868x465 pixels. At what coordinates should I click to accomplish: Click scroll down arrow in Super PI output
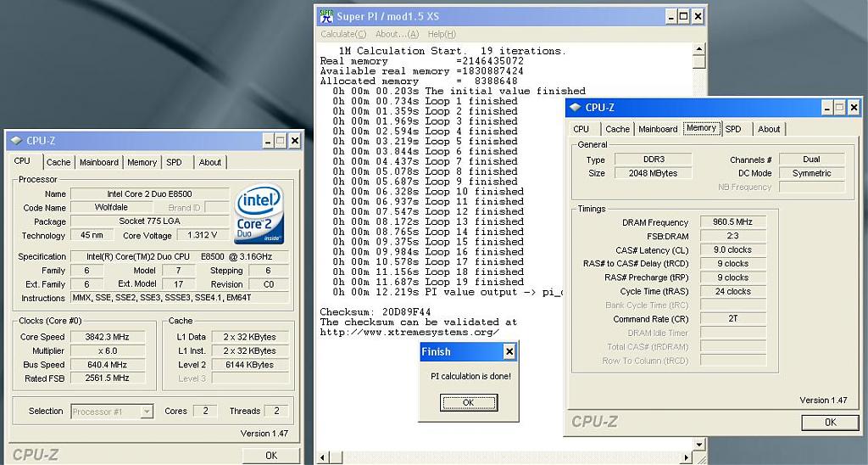click(x=698, y=445)
